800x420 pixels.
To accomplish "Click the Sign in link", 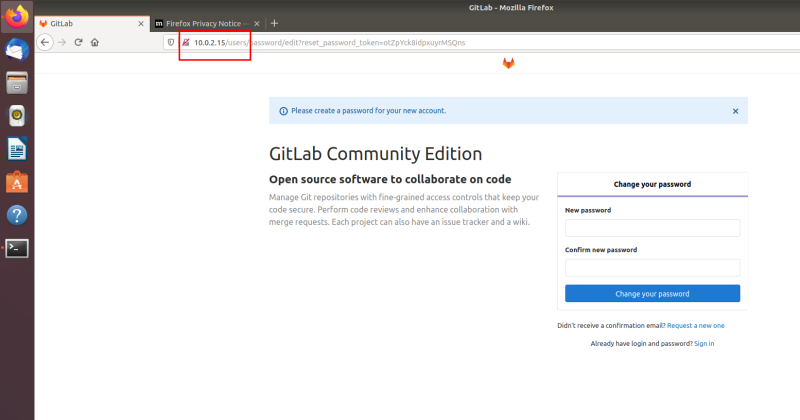I will click(704, 343).
